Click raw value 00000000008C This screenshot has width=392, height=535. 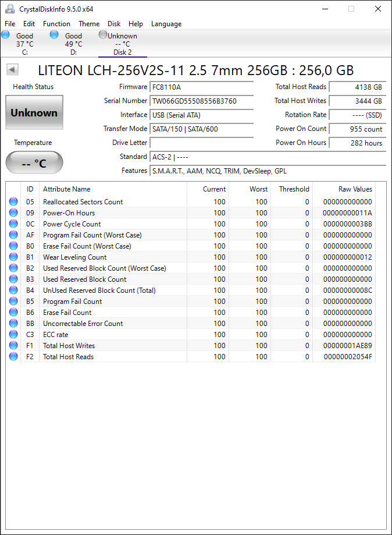click(x=347, y=290)
